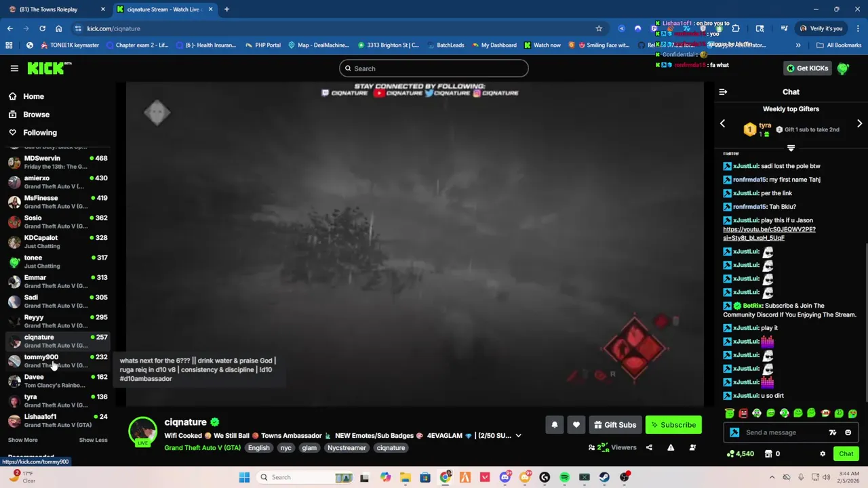The width and height of the screenshot is (868, 488).
Task: Toggle notification bell for ciqnature
Action: point(554,425)
